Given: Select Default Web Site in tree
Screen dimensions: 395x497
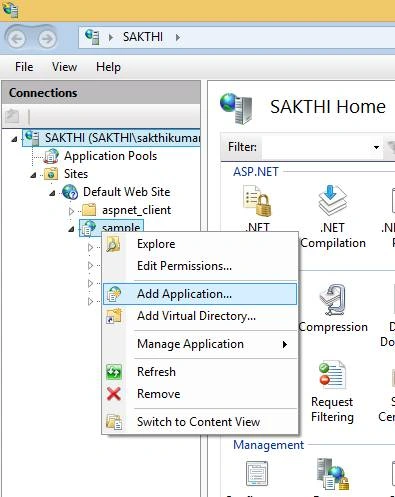Looking at the screenshot, I should pos(127,192).
